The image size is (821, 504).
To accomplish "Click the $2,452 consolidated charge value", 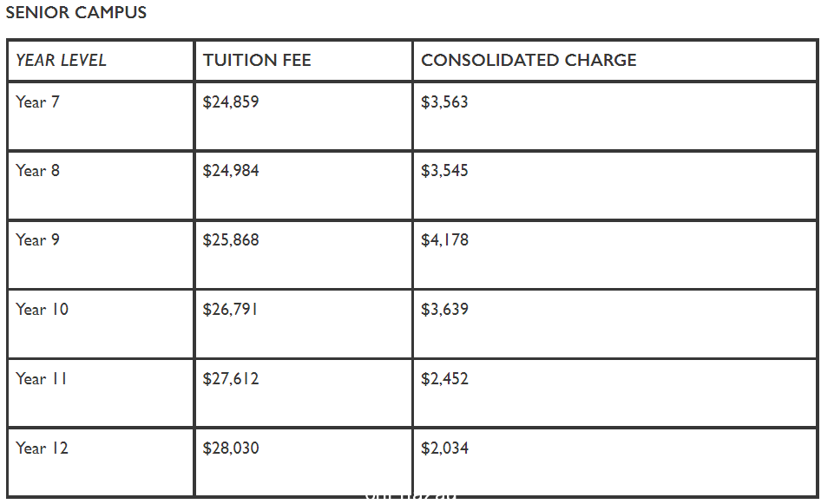I will (x=444, y=378).
